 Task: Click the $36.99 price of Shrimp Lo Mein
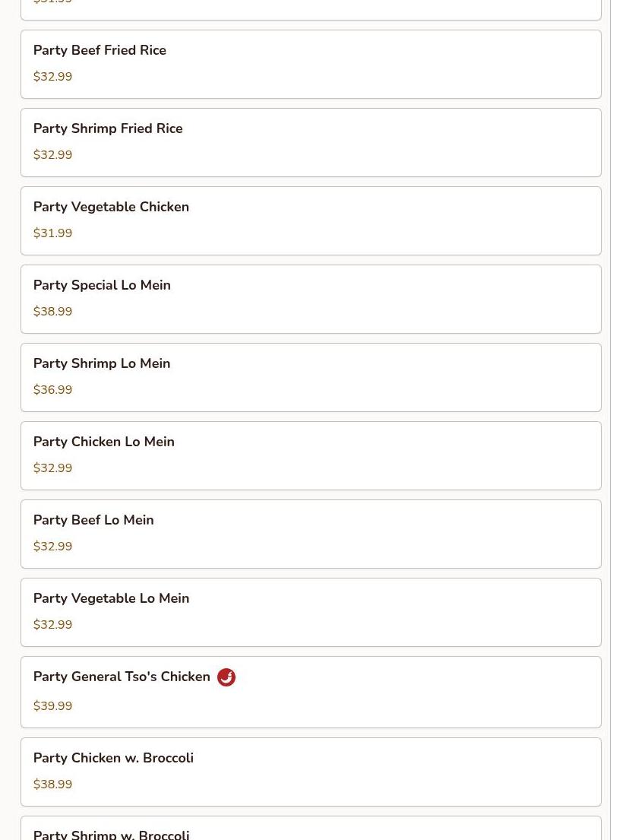click(x=52, y=389)
